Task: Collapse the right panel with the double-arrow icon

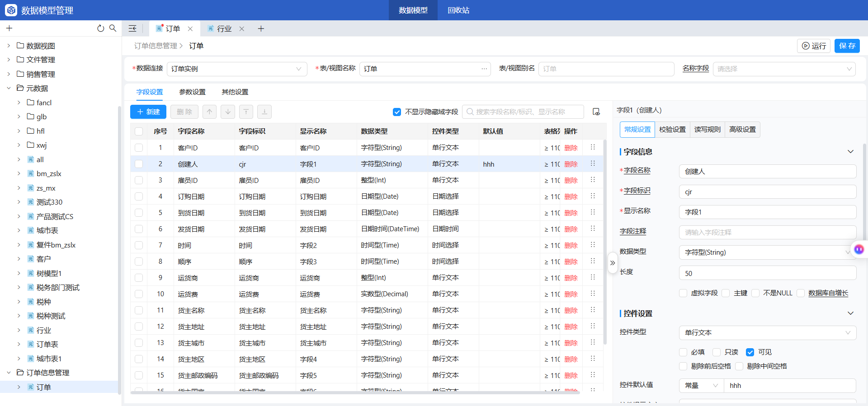Action: pos(613,263)
